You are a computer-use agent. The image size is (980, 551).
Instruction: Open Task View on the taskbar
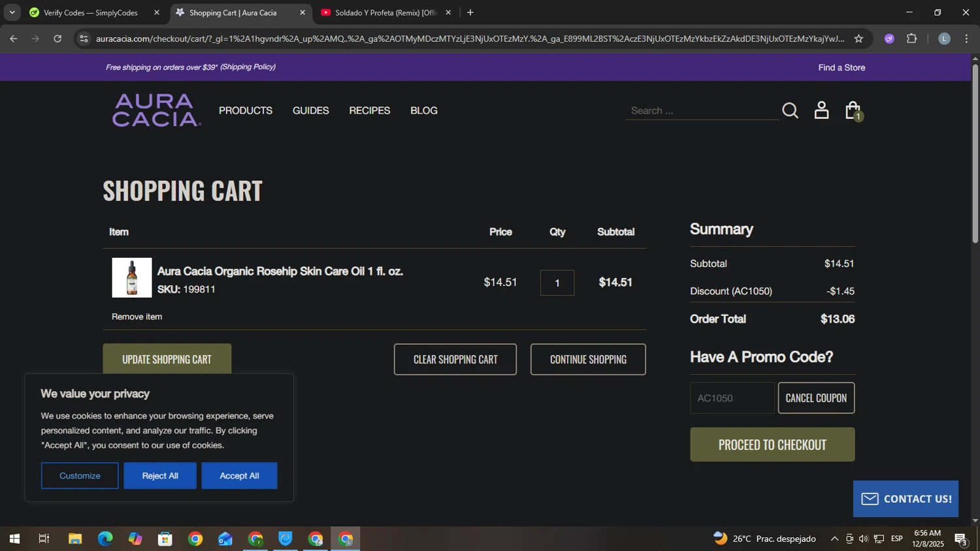point(44,539)
